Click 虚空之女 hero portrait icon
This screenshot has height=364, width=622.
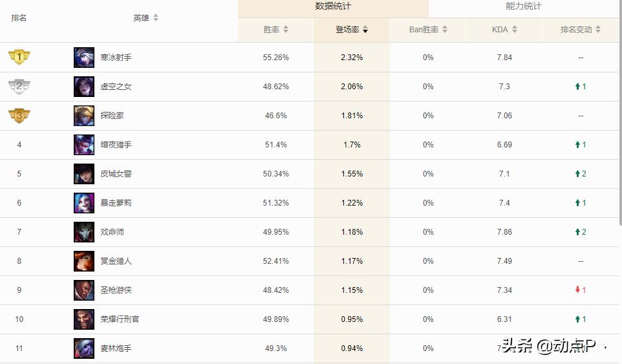(x=84, y=87)
